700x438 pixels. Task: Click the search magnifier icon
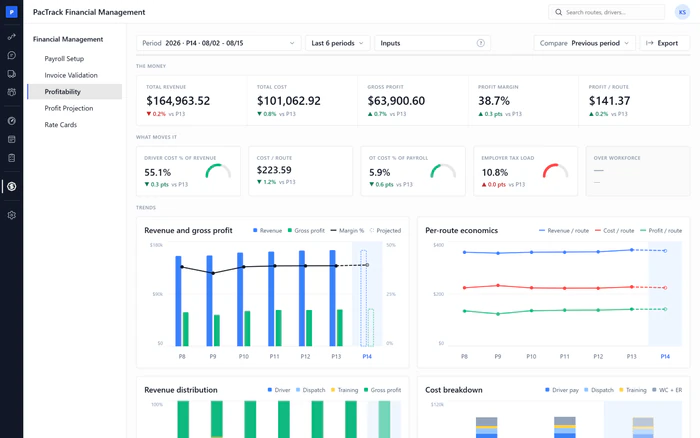[x=558, y=12]
